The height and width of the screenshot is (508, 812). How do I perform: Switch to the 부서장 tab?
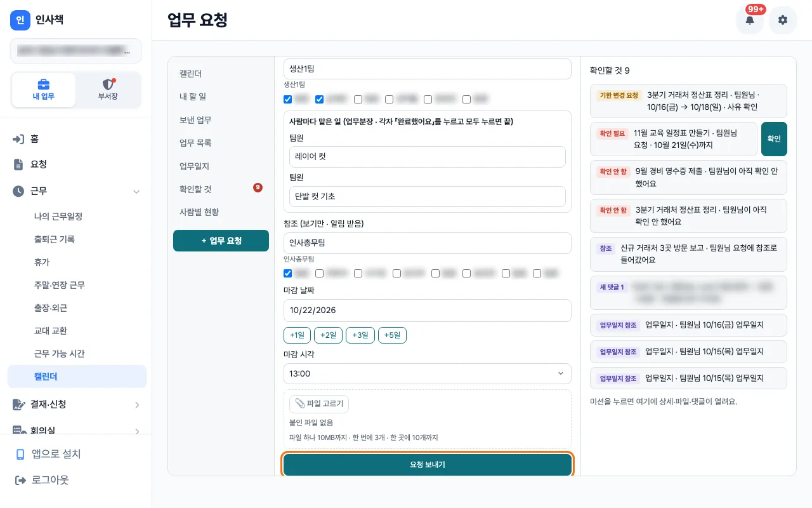click(x=108, y=90)
